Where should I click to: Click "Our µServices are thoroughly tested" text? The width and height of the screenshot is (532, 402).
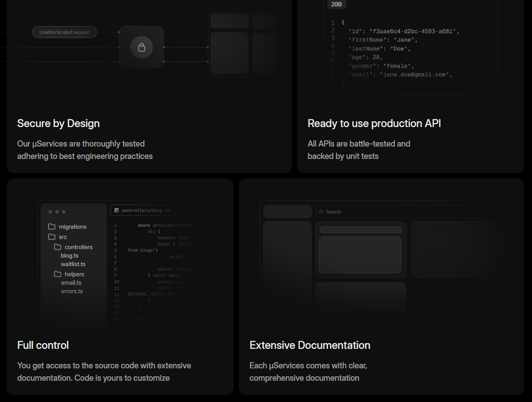coord(81,144)
